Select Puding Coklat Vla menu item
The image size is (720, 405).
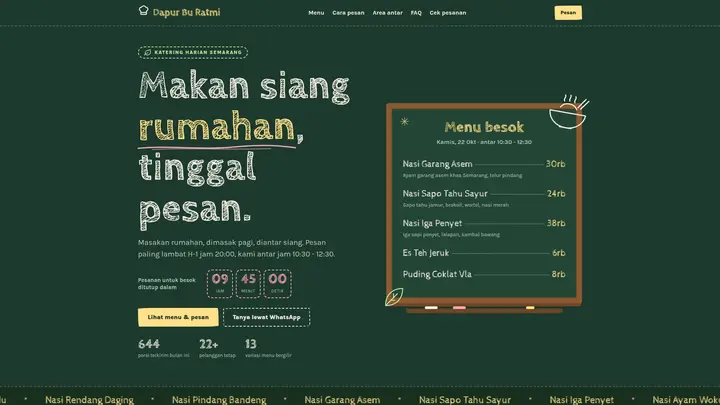pyautogui.click(x=484, y=274)
